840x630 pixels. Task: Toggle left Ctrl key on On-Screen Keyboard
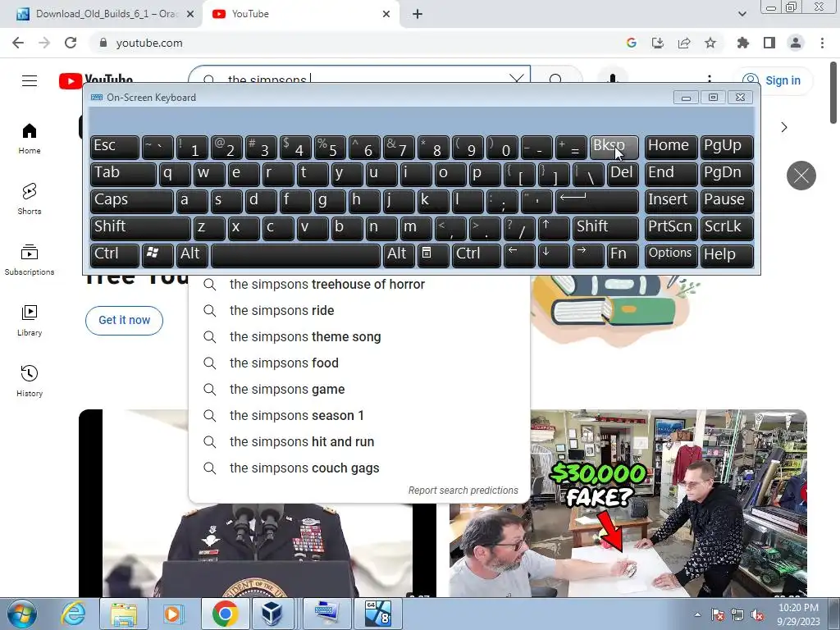115,255
